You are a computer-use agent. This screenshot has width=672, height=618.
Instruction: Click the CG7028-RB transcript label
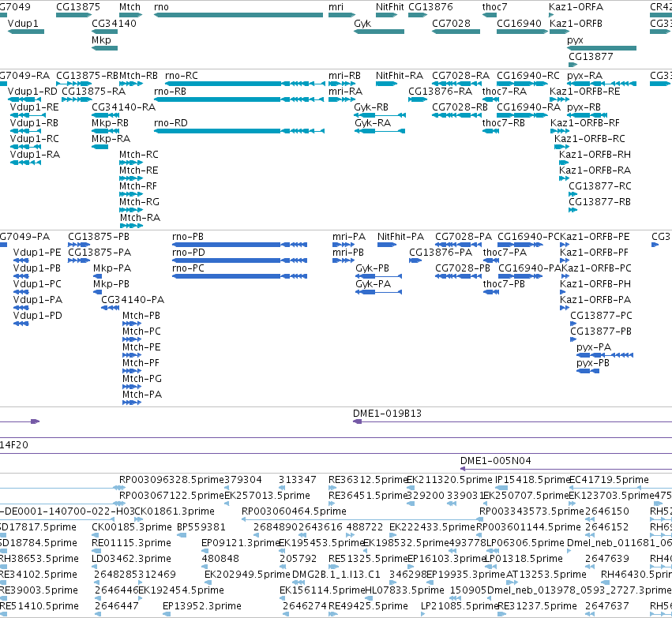(460, 107)
